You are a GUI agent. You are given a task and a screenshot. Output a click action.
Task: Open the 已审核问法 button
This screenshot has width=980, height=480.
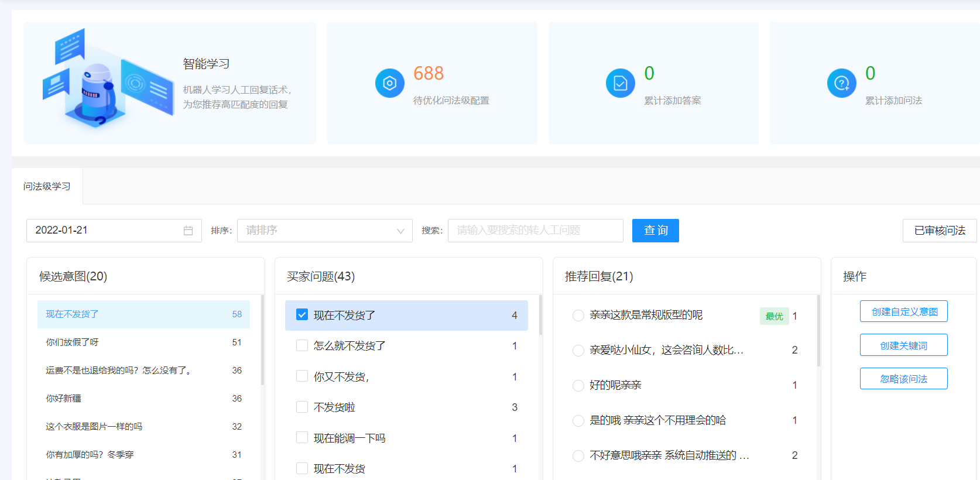[940, 231]
